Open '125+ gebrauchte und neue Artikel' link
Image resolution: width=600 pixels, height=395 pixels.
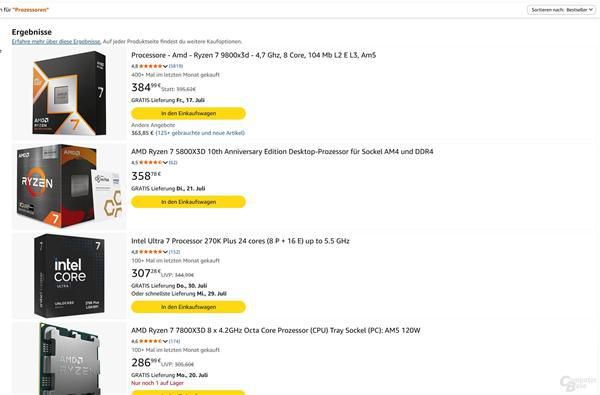click(200, 133)
